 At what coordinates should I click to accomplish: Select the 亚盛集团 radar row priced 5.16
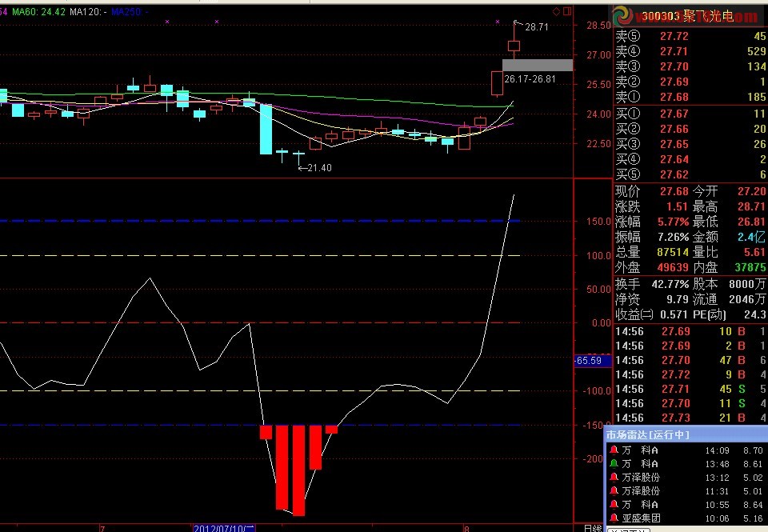point(686,518)
